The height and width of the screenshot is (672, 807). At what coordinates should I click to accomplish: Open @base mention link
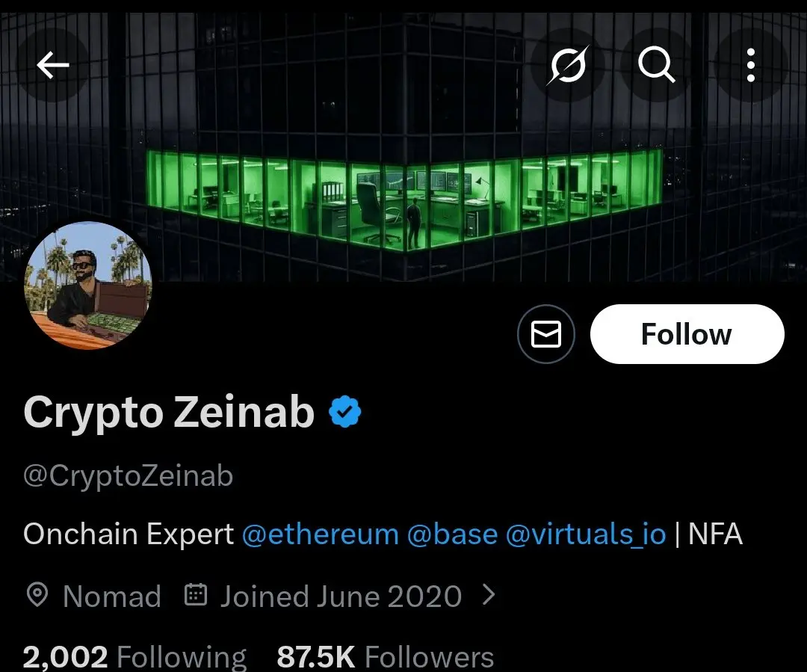pyautogui.click(x=452, y=534)
